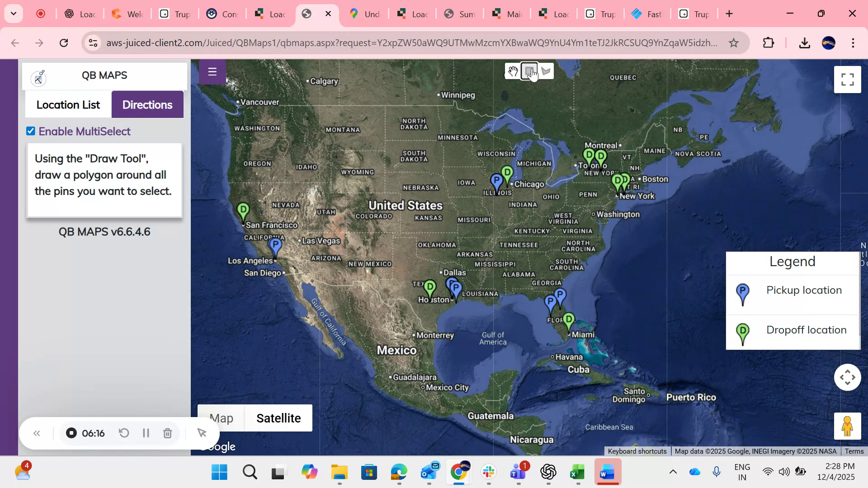Enter fullscreen view of the map
Viewport: 868px width, 488px height.
point(847,79)
